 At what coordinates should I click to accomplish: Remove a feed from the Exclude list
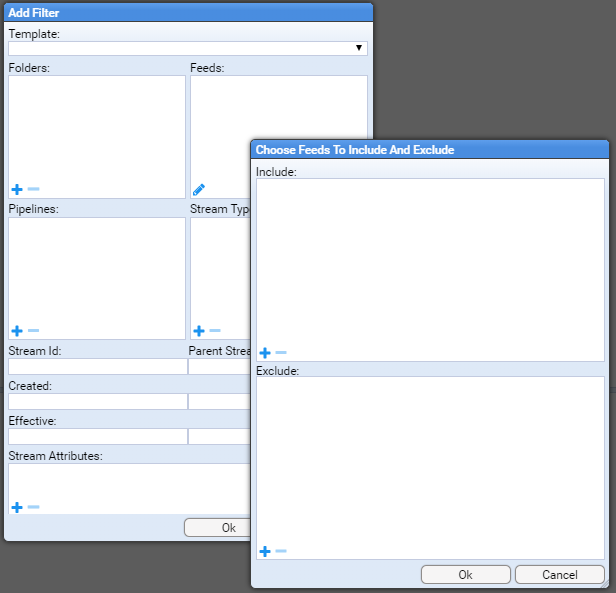(x=281, y=551)
